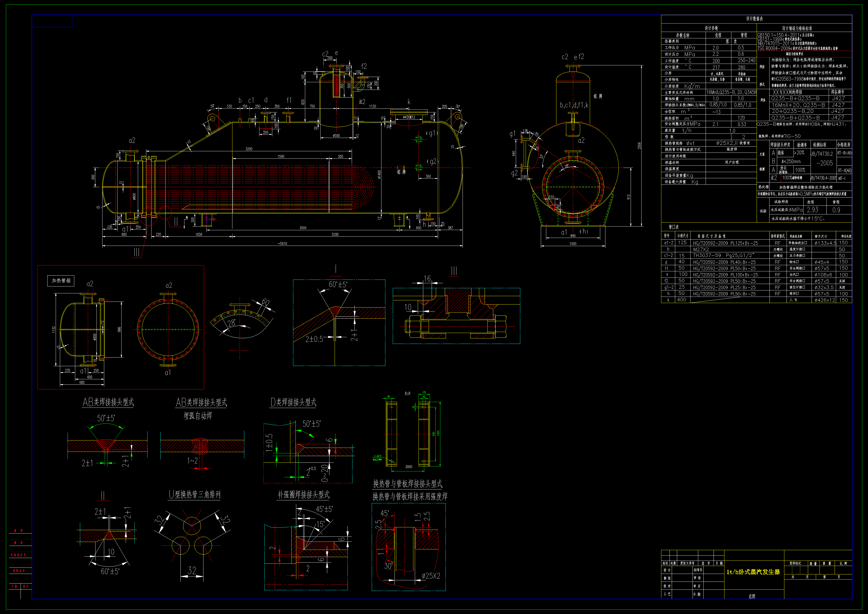The image size is (868, 614).
Task: Click the '用户自理' cell
Action: pyautogui.click(x=732, y=162)
